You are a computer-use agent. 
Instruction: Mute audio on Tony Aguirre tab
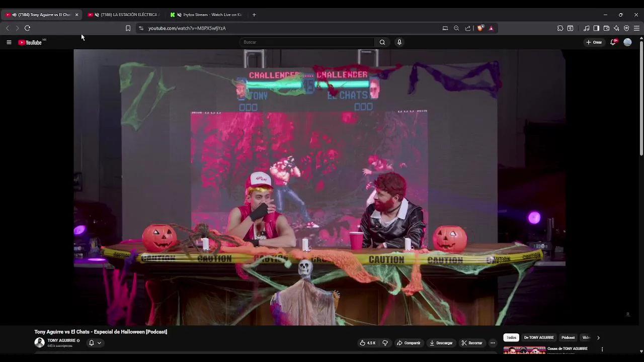14,15
